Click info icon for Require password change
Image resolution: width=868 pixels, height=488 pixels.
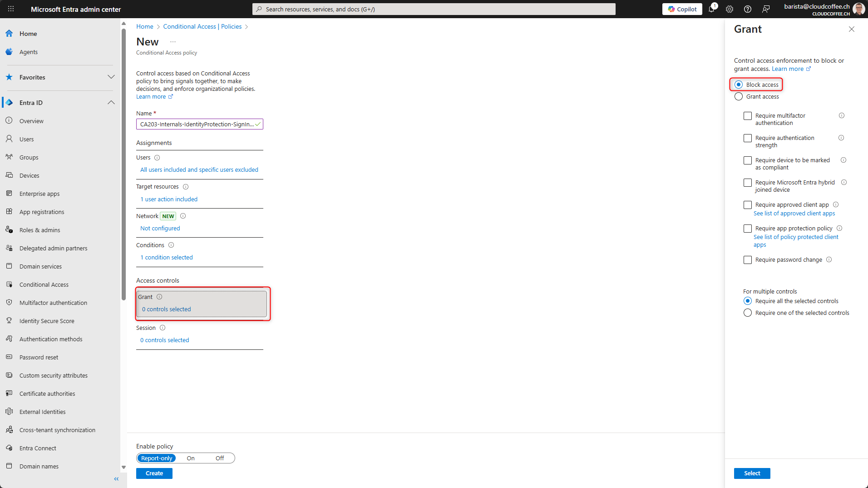tap(829, 259)
